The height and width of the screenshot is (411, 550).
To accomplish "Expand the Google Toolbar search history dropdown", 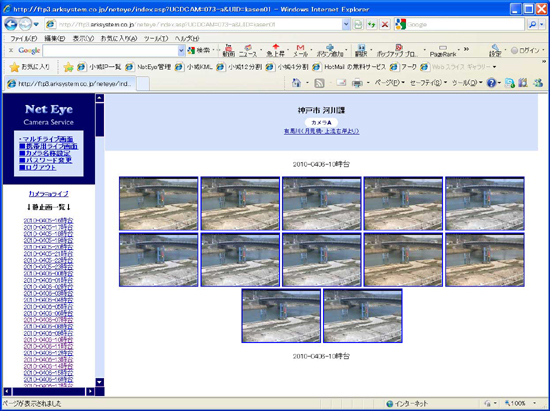I will pos(181,51).
